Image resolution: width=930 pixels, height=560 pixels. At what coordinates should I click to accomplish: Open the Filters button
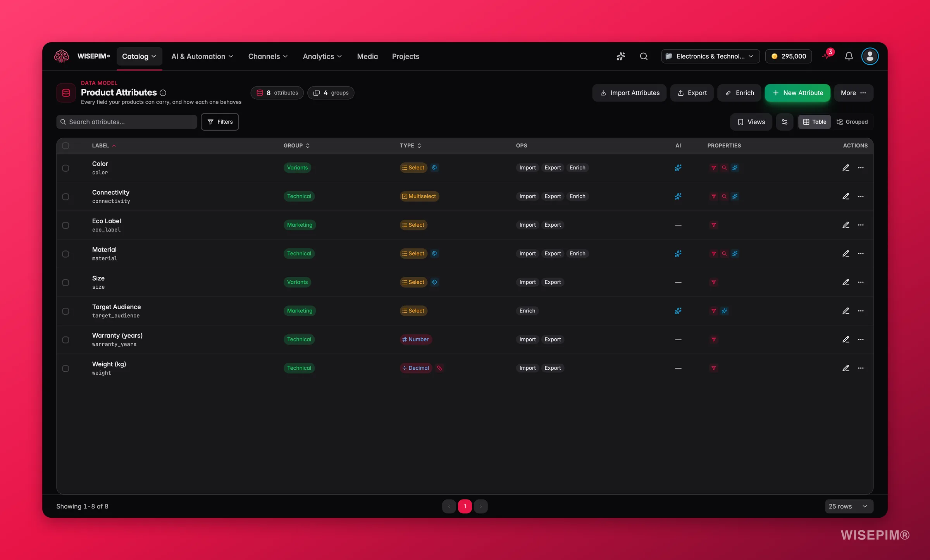click(x=220, y=122)
